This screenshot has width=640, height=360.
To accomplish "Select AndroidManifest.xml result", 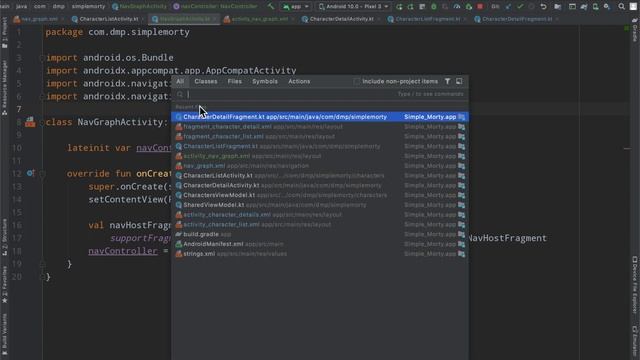I will (320, 244).
